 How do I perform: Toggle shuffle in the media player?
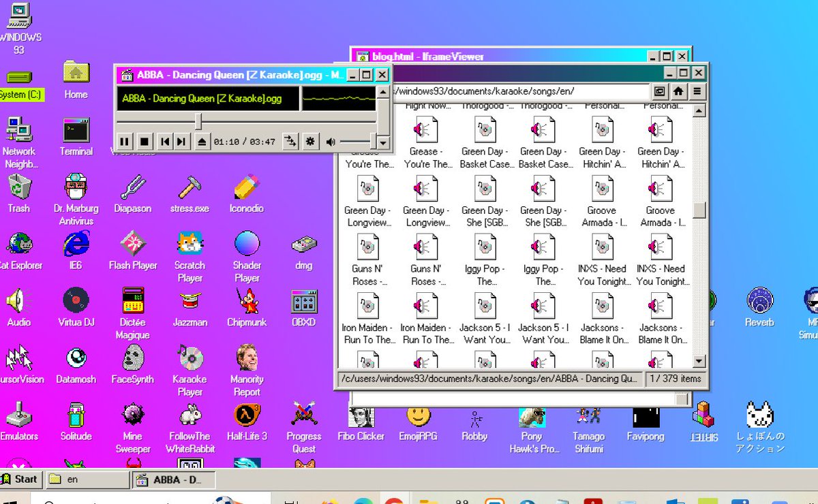(x=290, y=142)
